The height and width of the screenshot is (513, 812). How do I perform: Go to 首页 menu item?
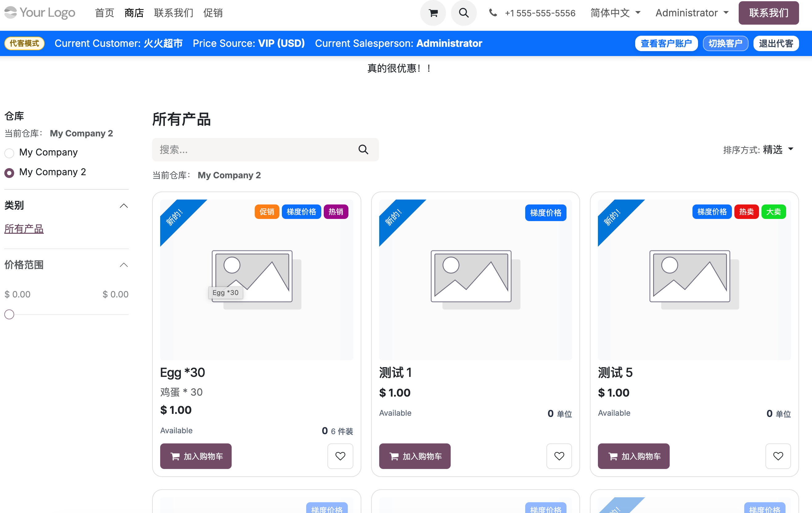click(104, 13)
